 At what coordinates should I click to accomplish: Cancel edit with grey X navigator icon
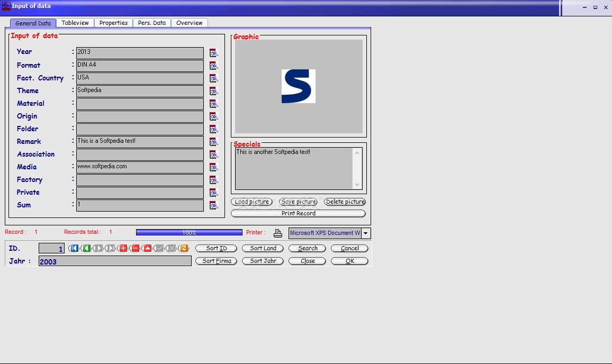coord(172,248)
